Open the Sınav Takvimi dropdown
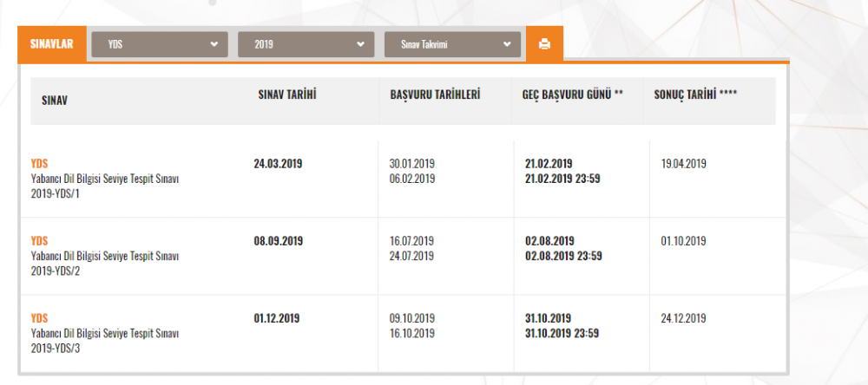Viewport: 868px width, 385px height. [x=453, y=44]
